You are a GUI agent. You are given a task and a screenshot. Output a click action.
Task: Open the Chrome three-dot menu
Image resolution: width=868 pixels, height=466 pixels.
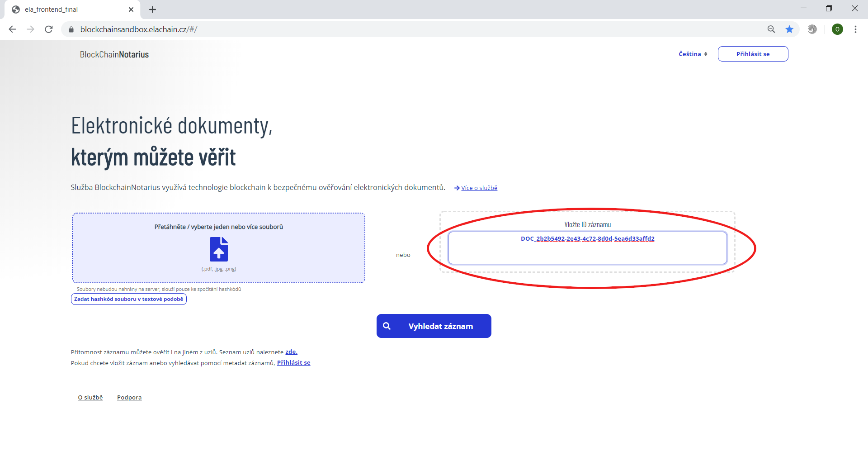(855, 29)
